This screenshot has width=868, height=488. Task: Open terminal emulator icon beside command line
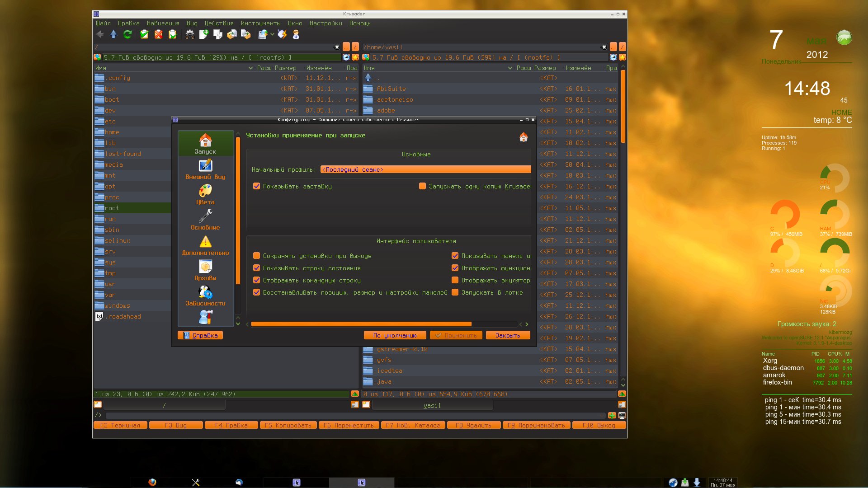622,415
